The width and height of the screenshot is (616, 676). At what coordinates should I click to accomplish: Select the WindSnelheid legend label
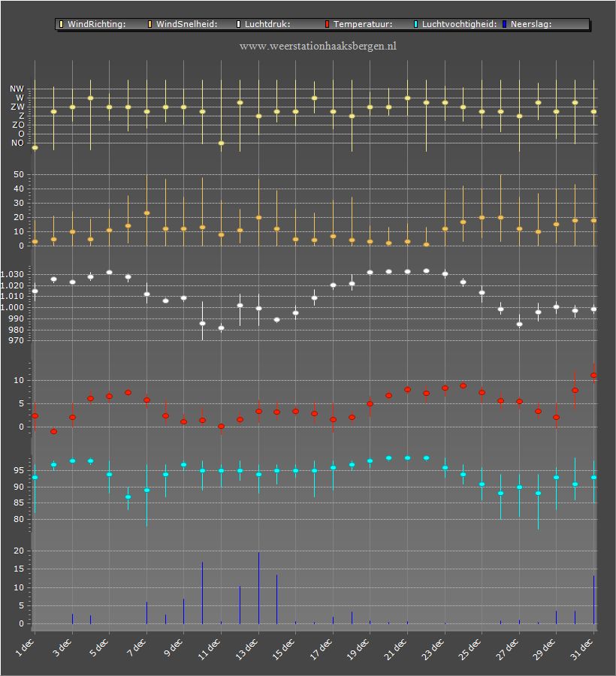click(x=186, y=24)
